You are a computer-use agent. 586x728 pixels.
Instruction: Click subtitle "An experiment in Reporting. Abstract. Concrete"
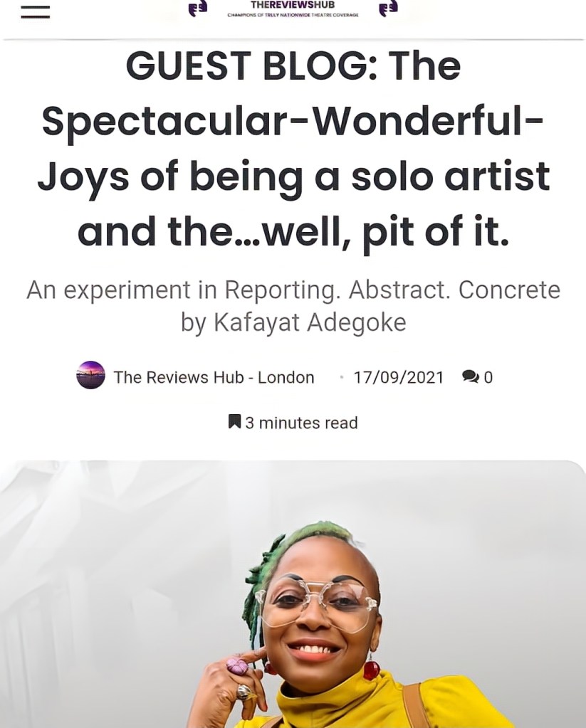point(293,290)
